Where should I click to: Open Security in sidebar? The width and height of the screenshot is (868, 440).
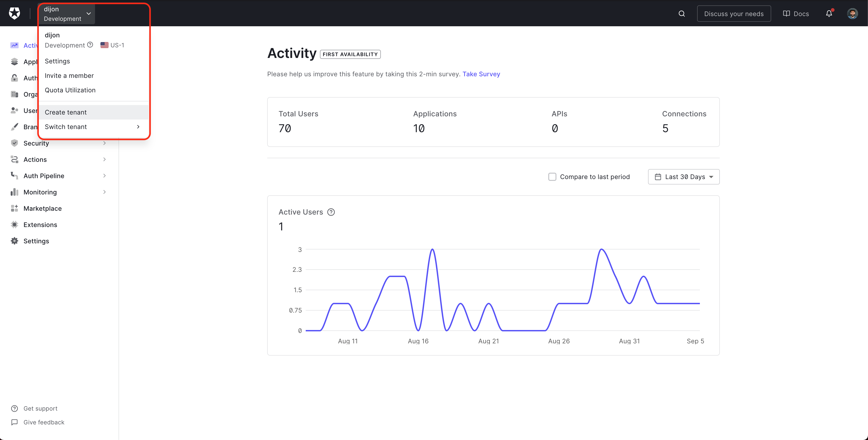click(36, 143)
